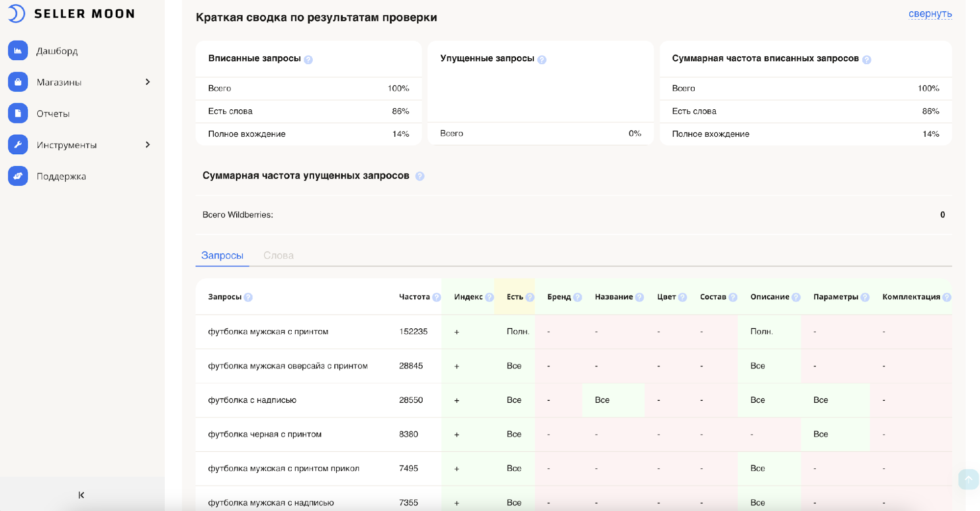Select the Запросы tab
Viewport: 980px width, 511px height.
(x=222, y=255)
